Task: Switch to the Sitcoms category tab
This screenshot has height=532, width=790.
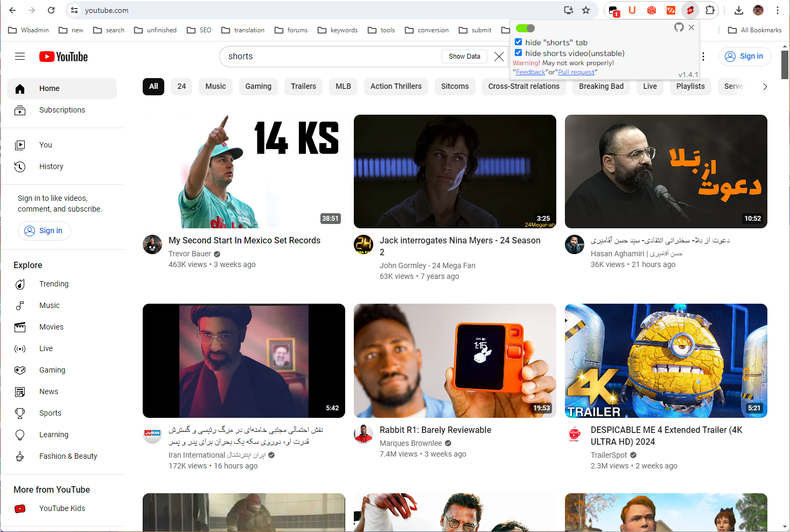Action: coord(455,86)
